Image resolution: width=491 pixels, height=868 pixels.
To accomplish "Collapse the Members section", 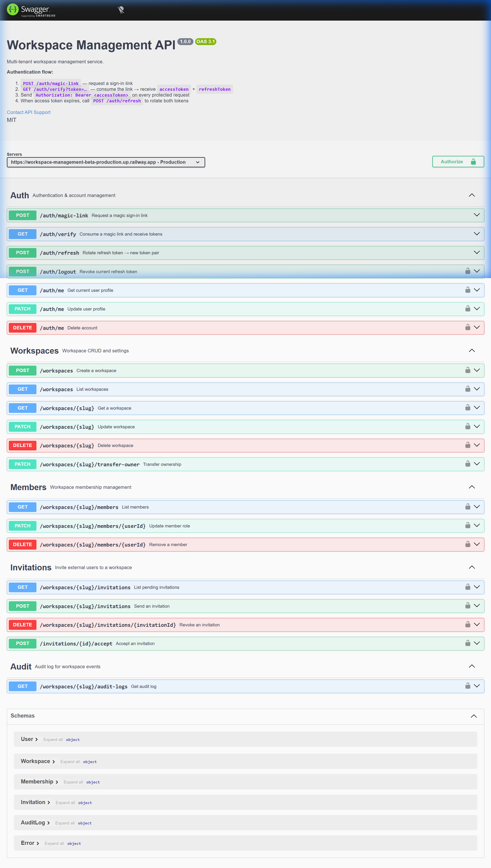I will [472, 487].
